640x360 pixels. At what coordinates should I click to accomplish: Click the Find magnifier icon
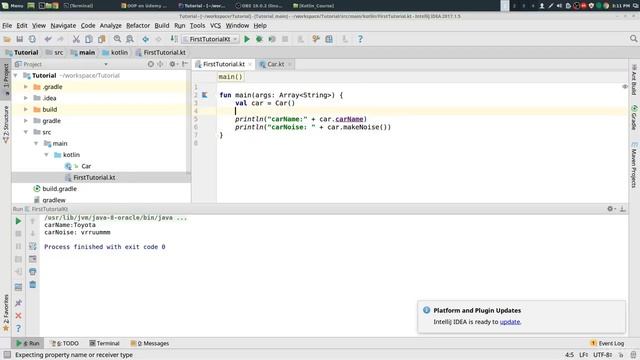point(117,39)
